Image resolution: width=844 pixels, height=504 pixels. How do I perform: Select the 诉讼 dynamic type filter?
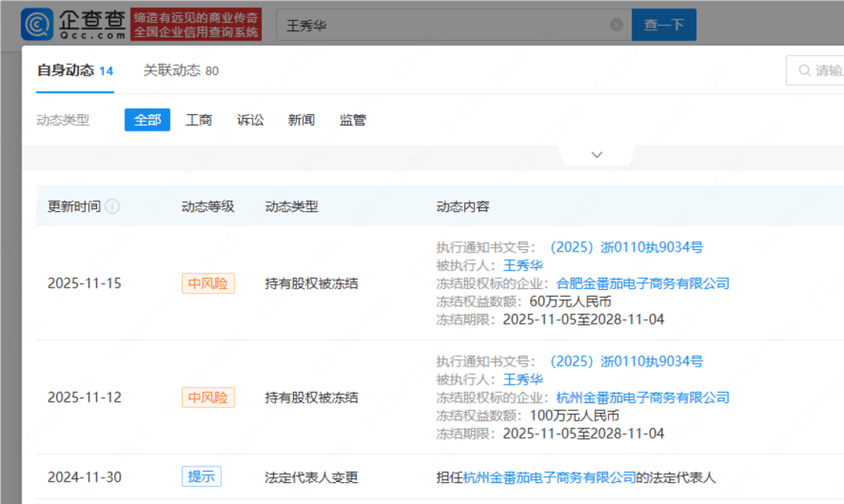point(250,120)
